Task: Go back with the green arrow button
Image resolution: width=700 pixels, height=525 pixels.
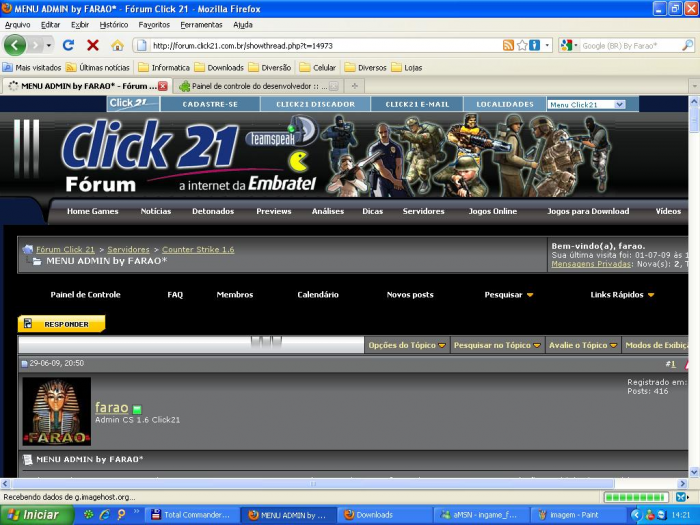Action: [x=15, y=45]
